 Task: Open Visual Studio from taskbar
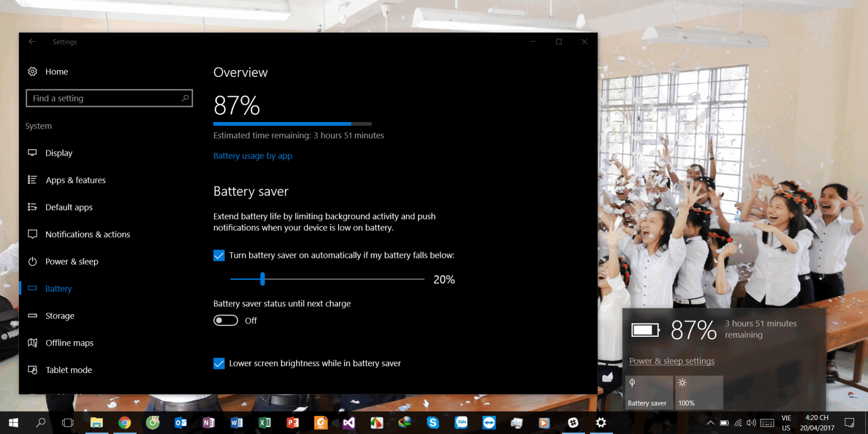[x=349, y=423]
